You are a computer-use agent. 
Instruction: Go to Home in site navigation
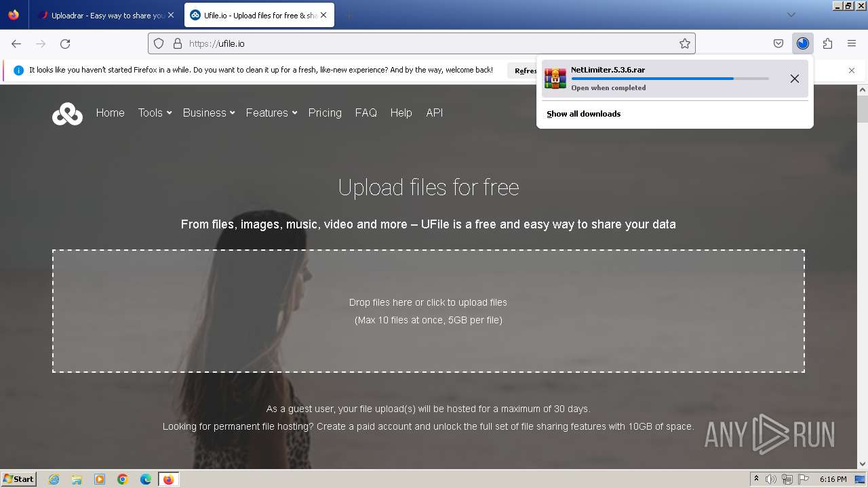111,113
